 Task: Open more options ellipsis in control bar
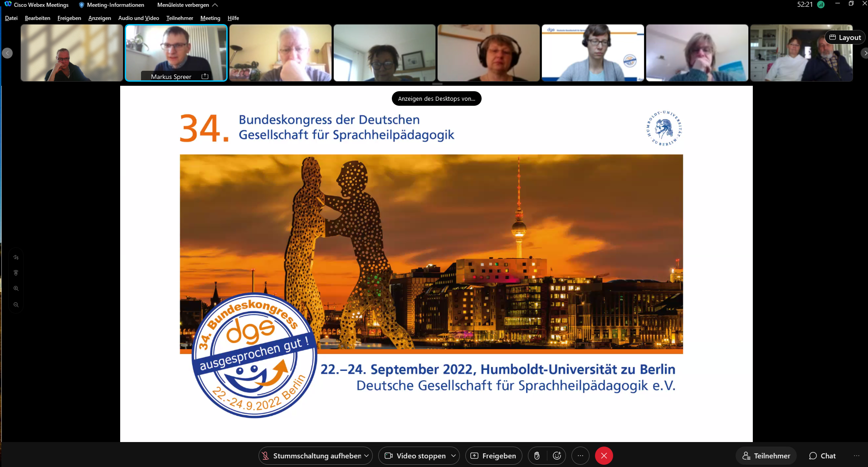click(580, 456)
